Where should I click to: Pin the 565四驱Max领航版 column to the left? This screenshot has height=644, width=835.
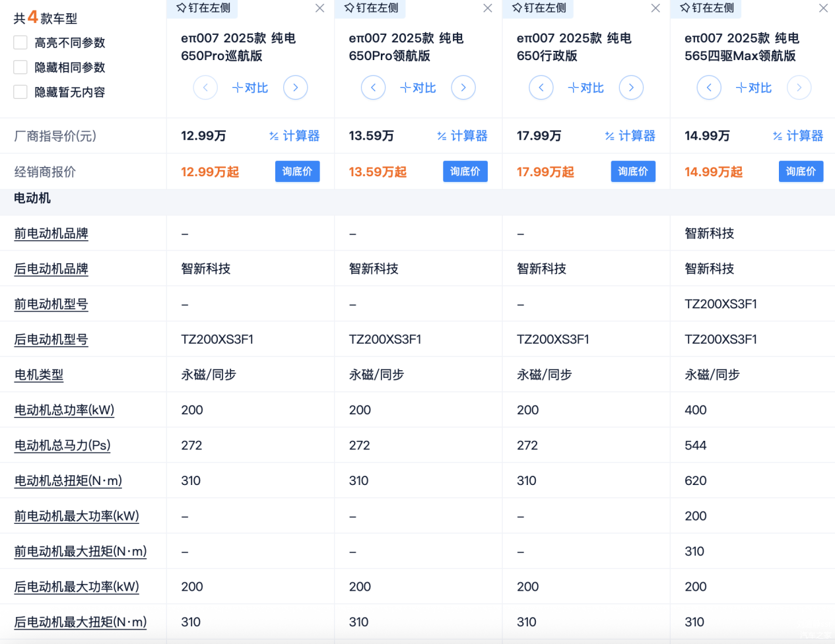coord(706,9)
